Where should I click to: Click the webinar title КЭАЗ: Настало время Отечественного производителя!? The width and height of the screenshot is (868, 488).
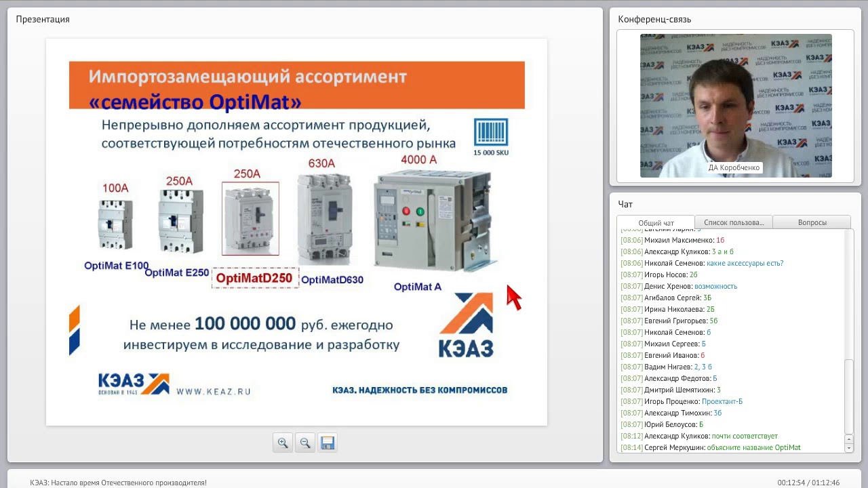tap(118, 483)
